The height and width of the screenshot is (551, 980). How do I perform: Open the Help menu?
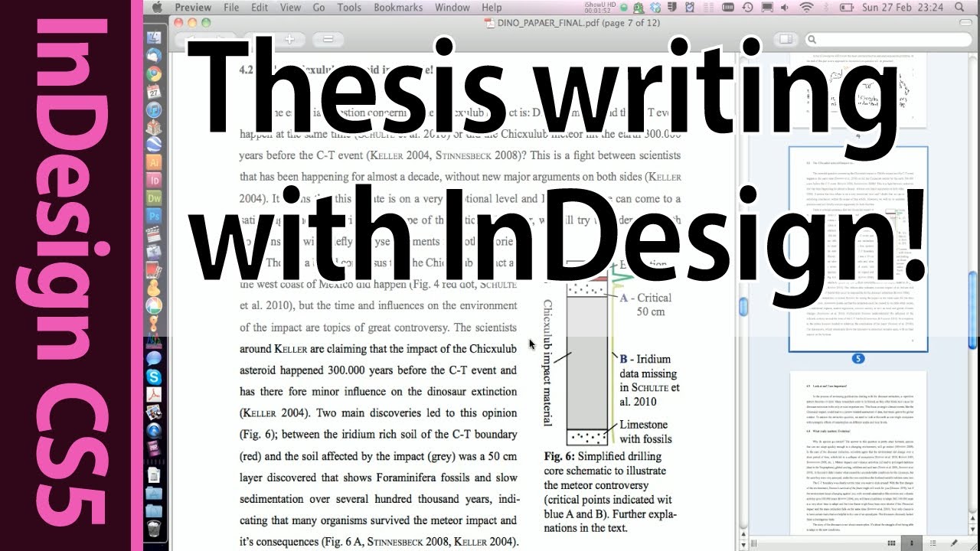[492, 8]
